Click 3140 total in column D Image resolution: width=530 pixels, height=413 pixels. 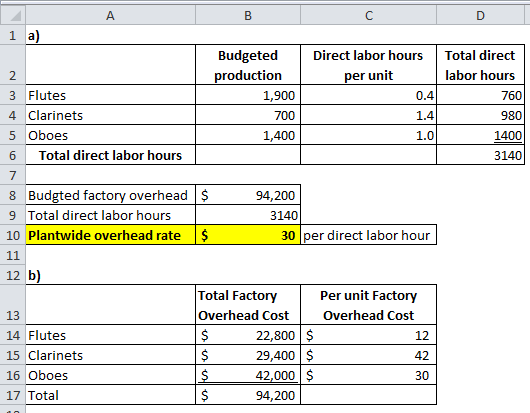[x=480, y=155]
